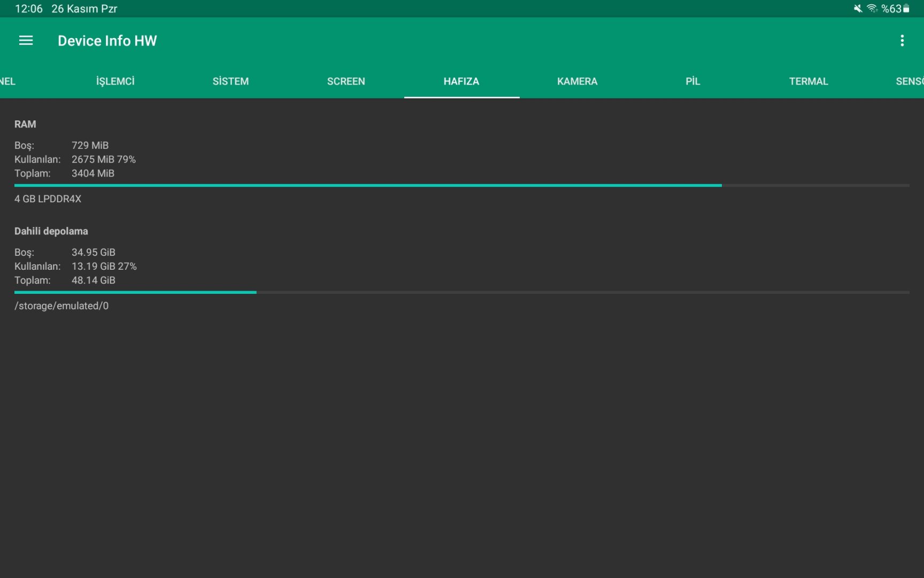Tap the 4 GB LPDDR4X label
Screen dimensions: 924x578
pyautogui.click(x=48, y=199)
